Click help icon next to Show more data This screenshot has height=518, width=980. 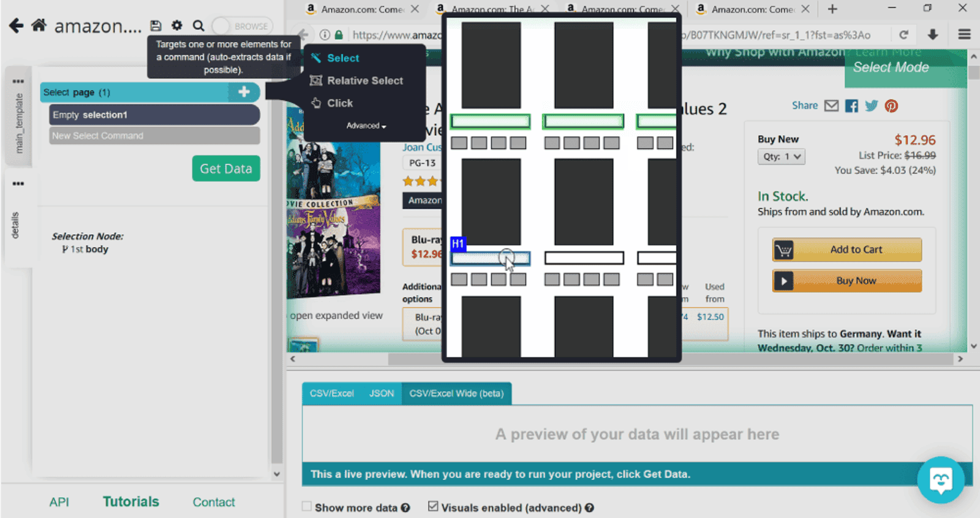(405, 508)
